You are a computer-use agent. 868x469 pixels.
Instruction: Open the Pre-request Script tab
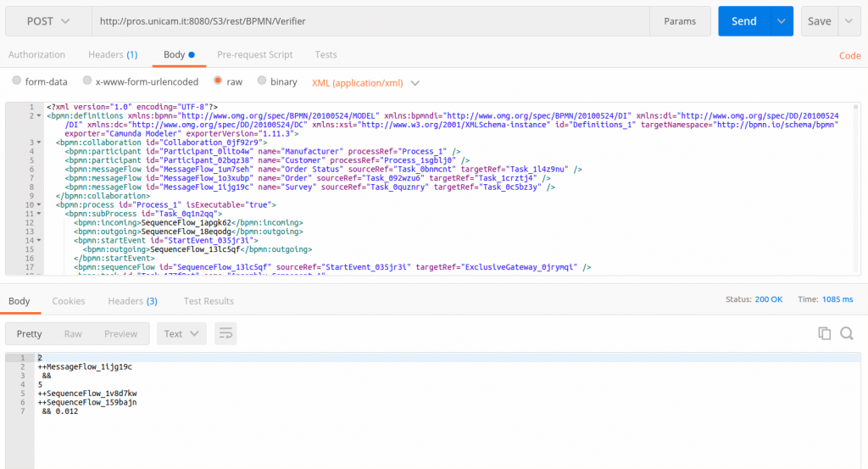coord(254,54)
